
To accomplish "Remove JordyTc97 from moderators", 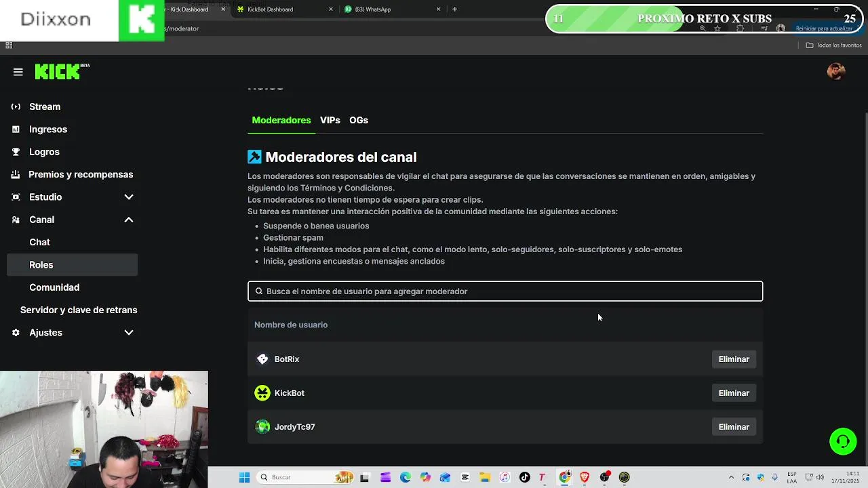I will click(x=734, y=427).
